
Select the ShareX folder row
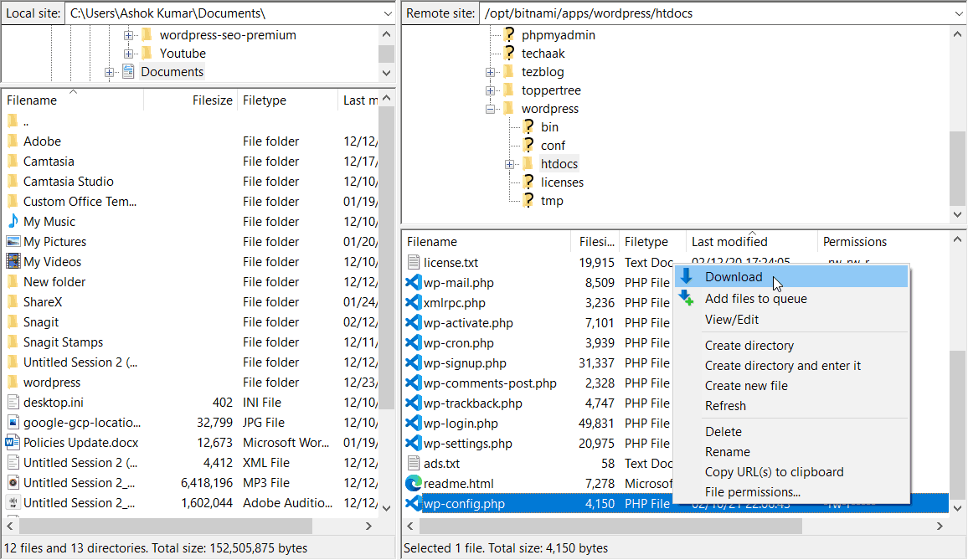tap(190, 302)
